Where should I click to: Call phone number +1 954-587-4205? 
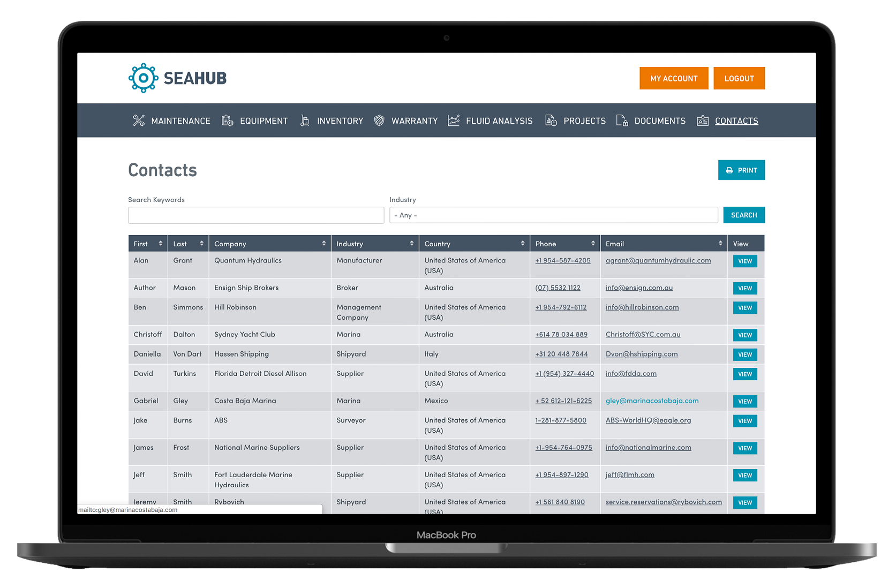point(563,260)
